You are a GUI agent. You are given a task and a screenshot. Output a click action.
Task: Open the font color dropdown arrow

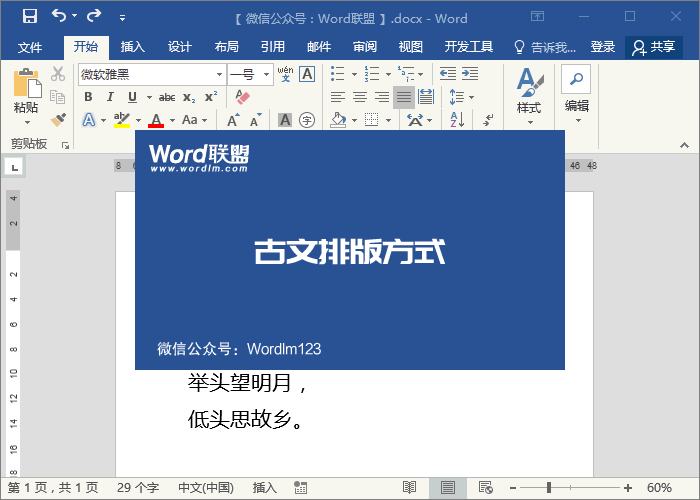(173, 120)
